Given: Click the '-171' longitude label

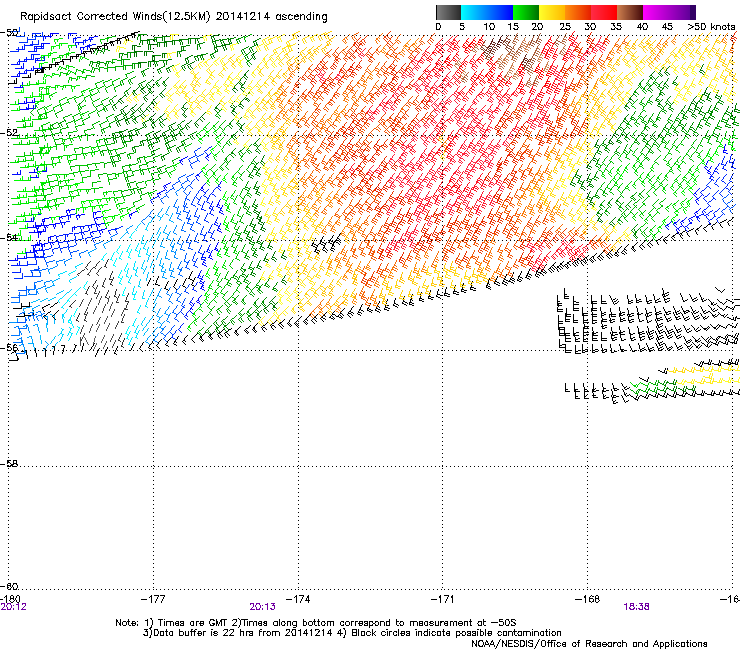Looking at the screenshot, I should 443,599.
